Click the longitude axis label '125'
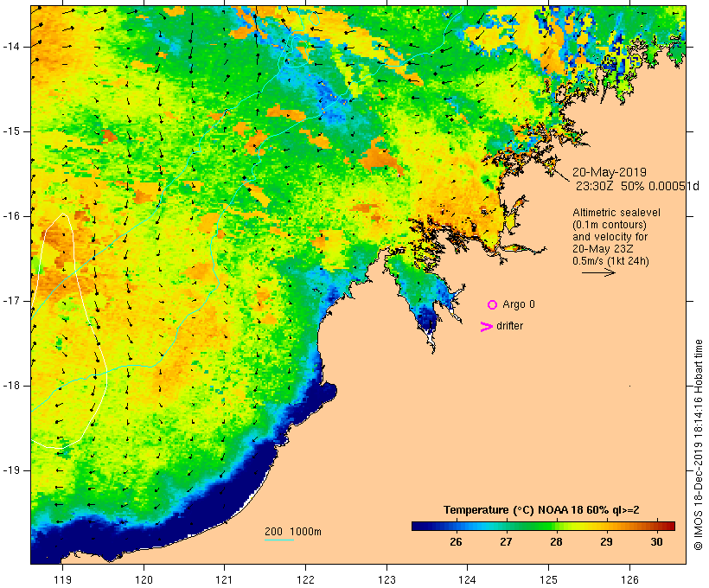Viewport: 709px width, 588px height. pyautogui.click(x=548, y=579)
